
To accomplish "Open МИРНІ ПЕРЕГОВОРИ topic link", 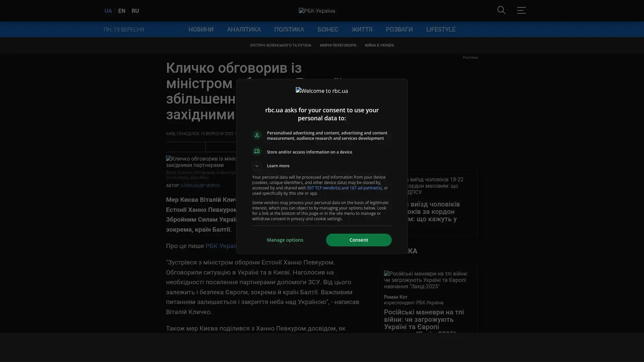I will pyautogui.click(x=338, y=45).
